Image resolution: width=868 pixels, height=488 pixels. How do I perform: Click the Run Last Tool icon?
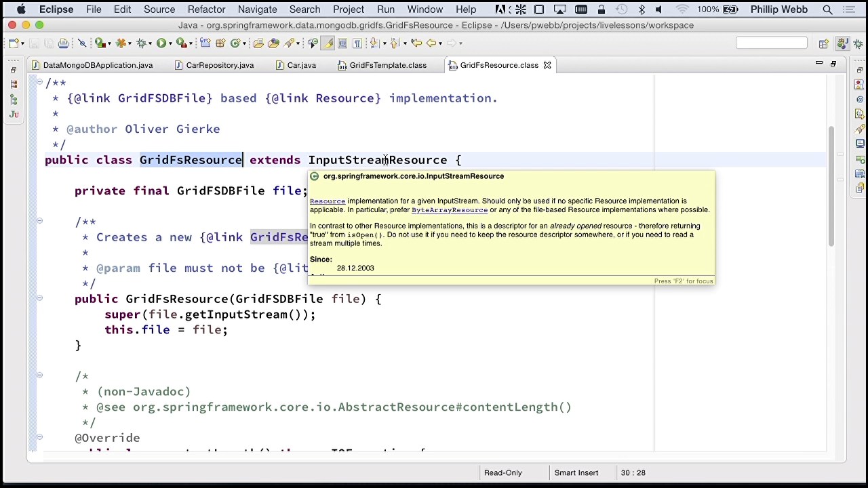[x=180, y=43]
